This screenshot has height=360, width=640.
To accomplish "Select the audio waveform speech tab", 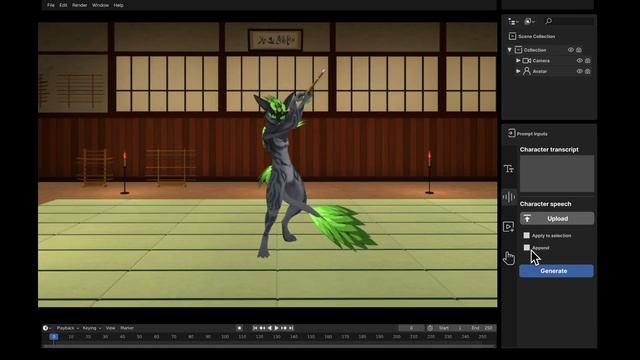I will tap(509, 197).
